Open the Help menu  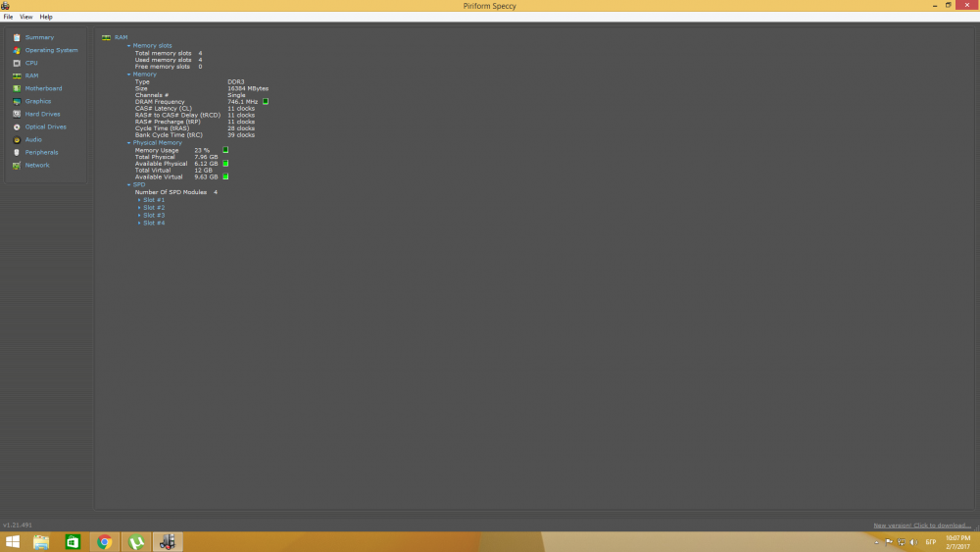tap(46, 17)
